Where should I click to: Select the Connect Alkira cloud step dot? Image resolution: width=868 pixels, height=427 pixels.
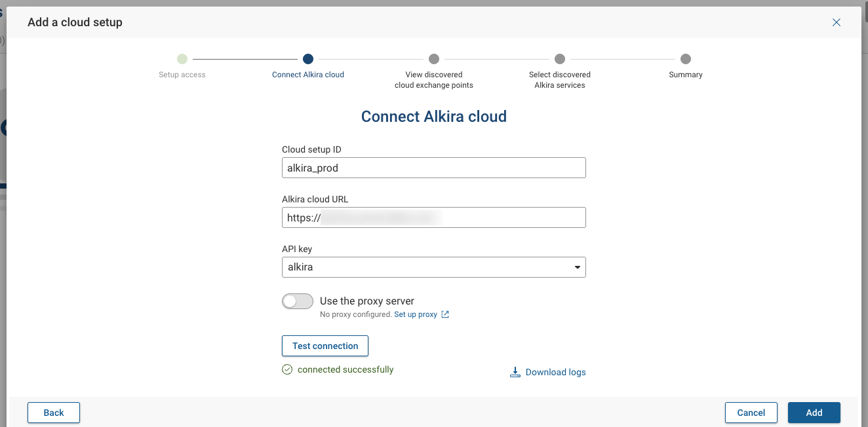tap(308, 59)
